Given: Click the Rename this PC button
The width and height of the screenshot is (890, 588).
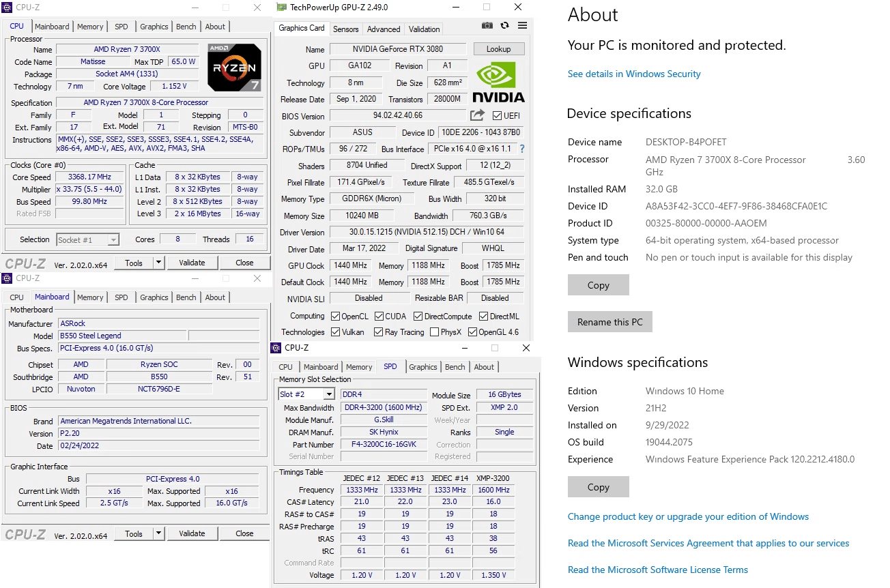Looking at the screenshot, I should (x=609, y=322).
